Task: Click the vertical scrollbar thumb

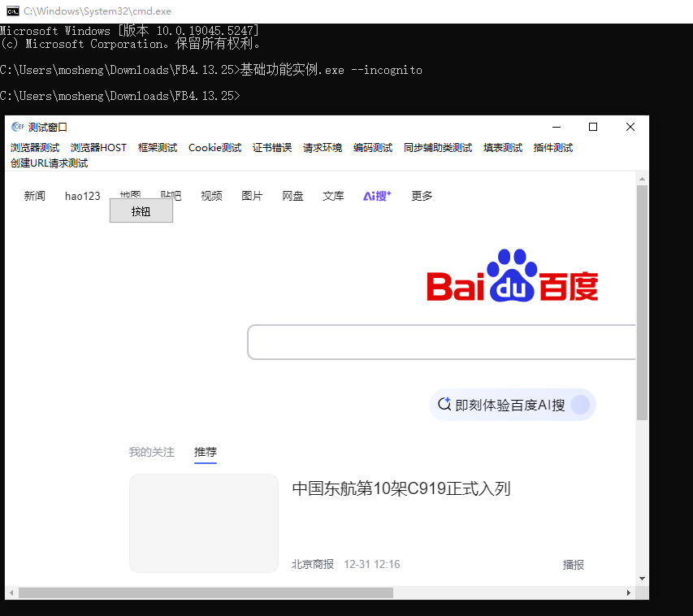Action: coord(642,302)
